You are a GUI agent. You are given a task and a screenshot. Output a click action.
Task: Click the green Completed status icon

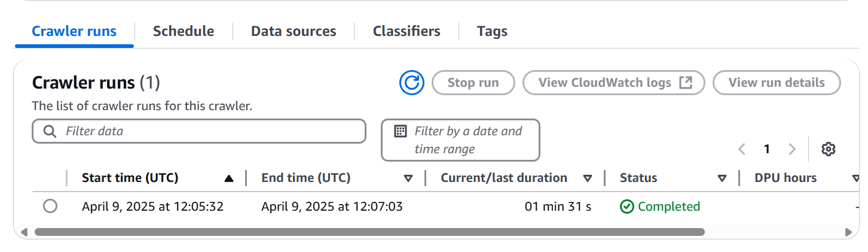pos(626,207)
